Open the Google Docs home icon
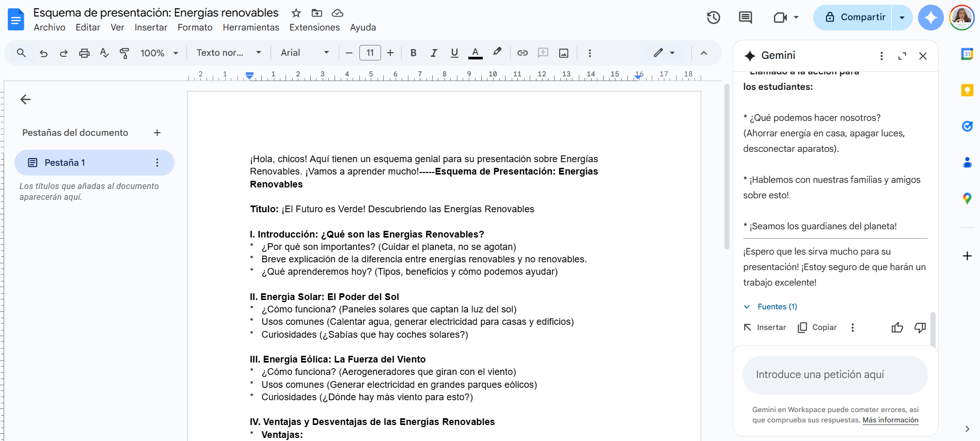The width and height of the screenshot is (980, 441). point(16,20)
